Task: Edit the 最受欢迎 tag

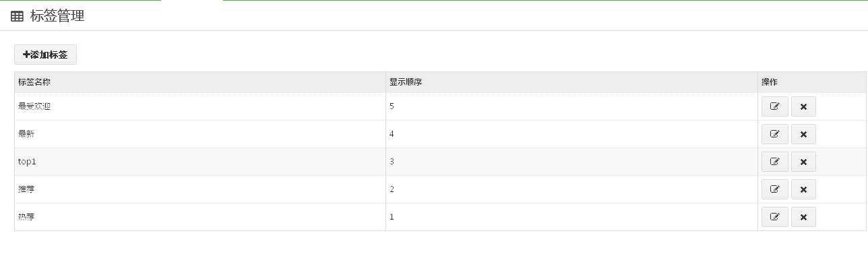Action: point(774,106)
